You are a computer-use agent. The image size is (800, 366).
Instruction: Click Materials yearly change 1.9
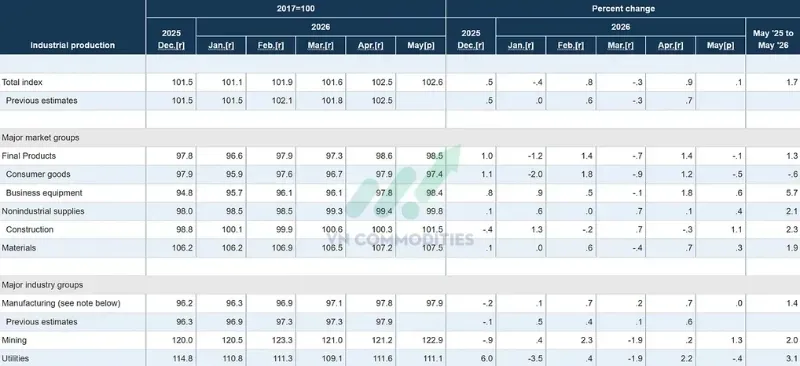792,248
